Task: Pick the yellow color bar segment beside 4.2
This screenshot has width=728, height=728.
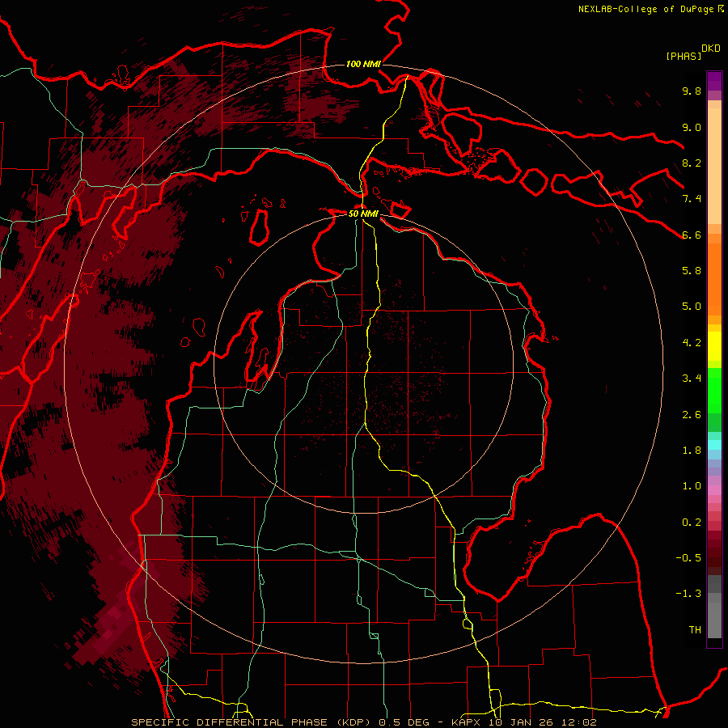Action: 714,346
